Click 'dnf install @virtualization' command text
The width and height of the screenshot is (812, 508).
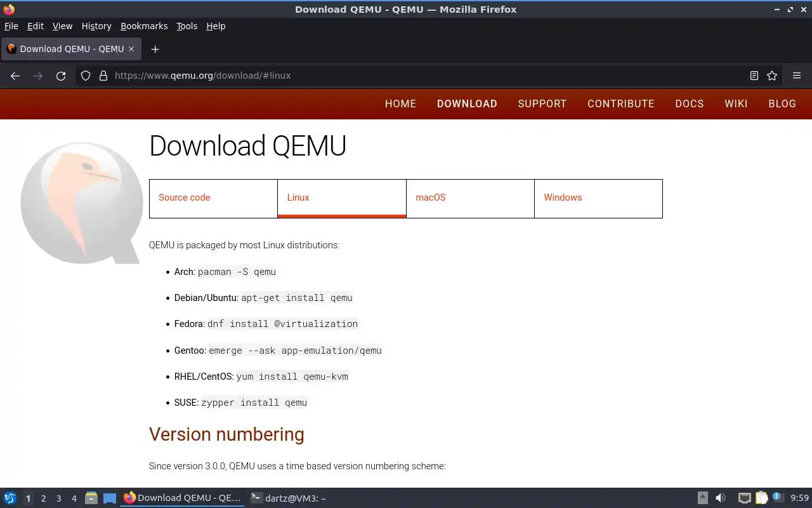coord(282,324)
